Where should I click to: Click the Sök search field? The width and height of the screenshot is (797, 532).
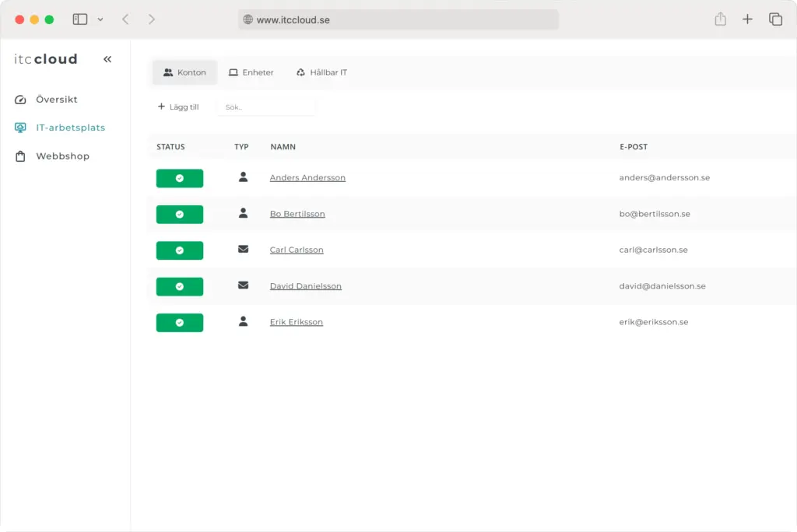[x=266, y=107]
